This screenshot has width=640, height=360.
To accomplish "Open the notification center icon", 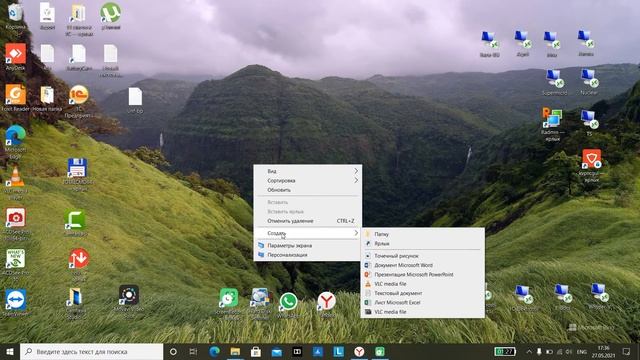I will 626,351.
